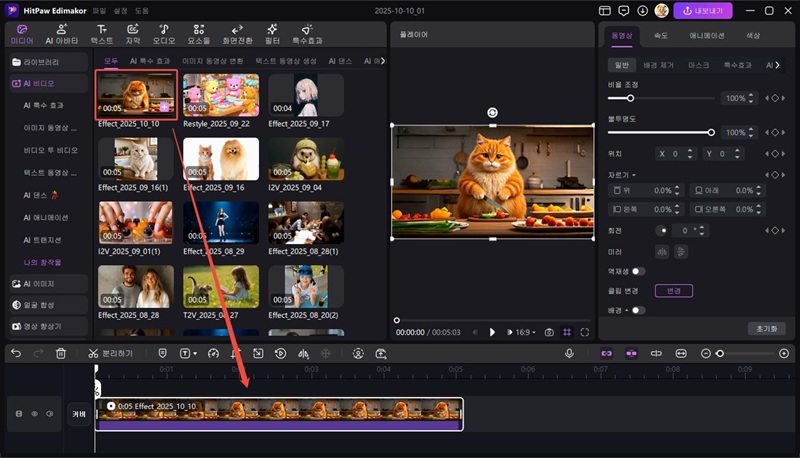Viewport: 800px width, 458px height.
Task: Click the 불투명도 (opacity) slider handle
Action: click(x=711, y=132)
